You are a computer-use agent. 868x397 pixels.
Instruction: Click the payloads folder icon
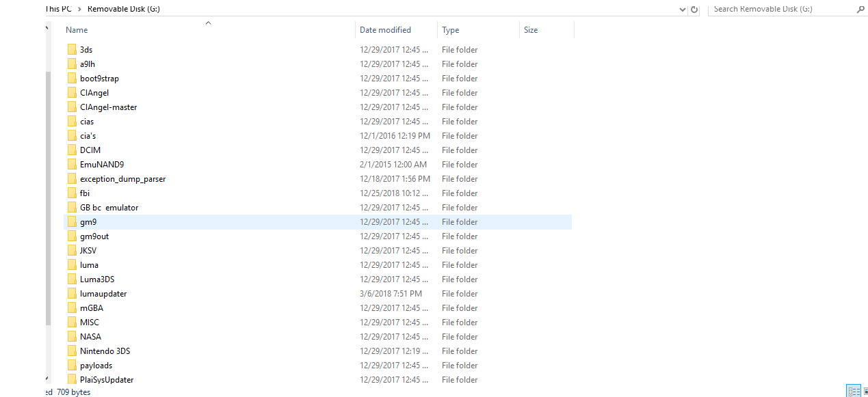(x=73, y=366)
